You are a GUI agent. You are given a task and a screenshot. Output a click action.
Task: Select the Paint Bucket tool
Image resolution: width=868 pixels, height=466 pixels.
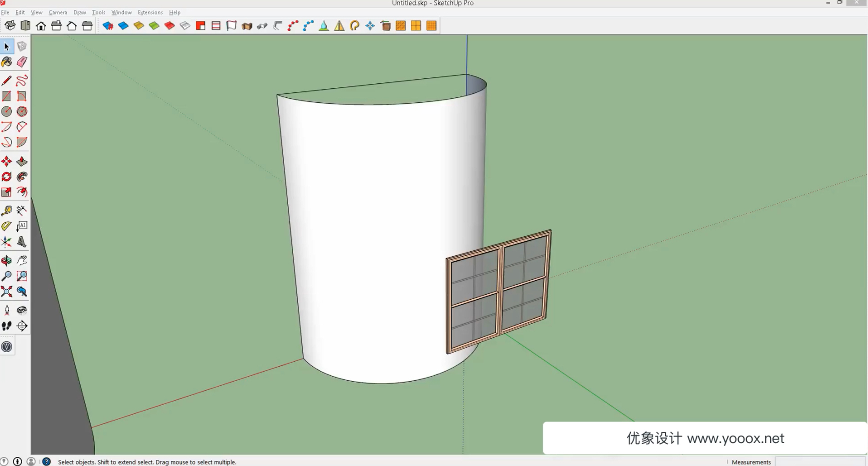[x=6, y=62]
